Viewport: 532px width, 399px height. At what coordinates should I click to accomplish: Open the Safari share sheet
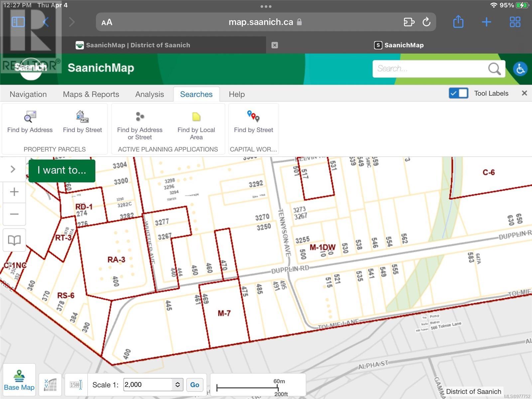point(458,22)
